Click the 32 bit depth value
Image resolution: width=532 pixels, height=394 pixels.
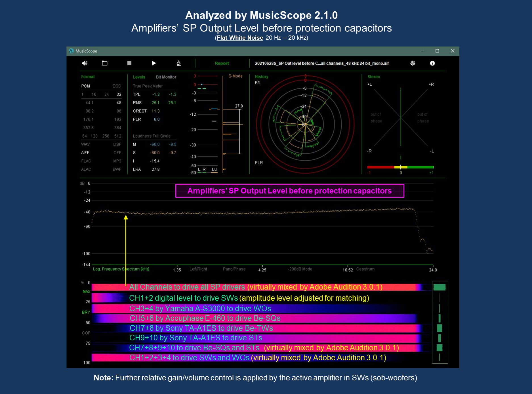119,94
